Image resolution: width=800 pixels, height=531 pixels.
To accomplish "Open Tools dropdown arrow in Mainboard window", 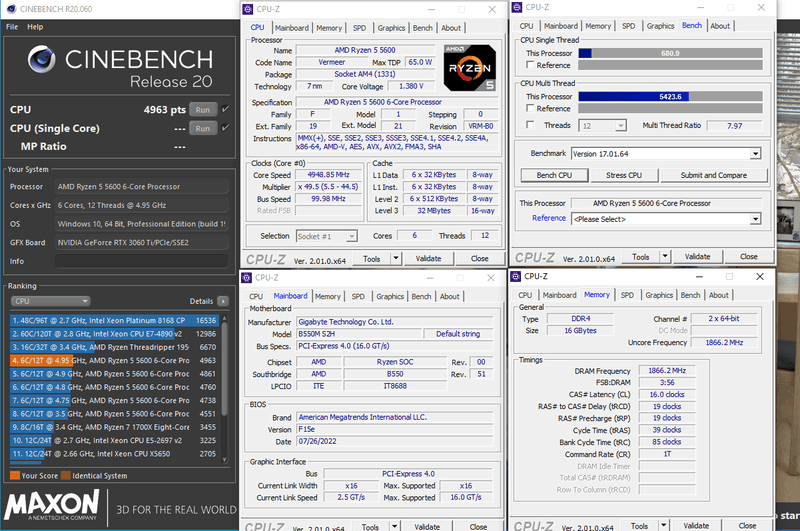I will click(x=394, y=526).
